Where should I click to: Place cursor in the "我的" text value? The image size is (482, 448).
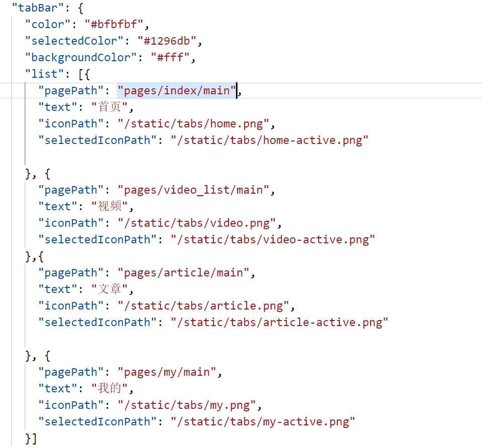pos(110,389)
